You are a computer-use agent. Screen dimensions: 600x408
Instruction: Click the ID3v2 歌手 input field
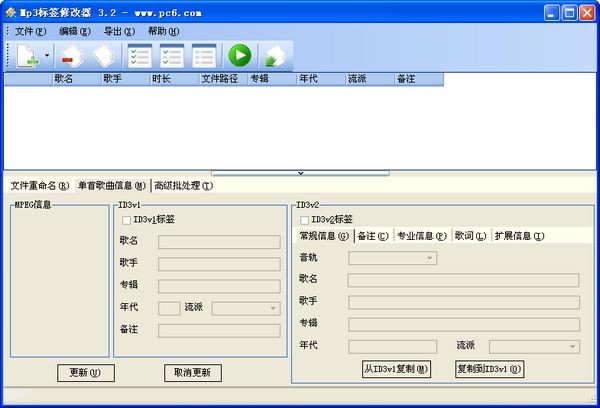tap(464, 302)
